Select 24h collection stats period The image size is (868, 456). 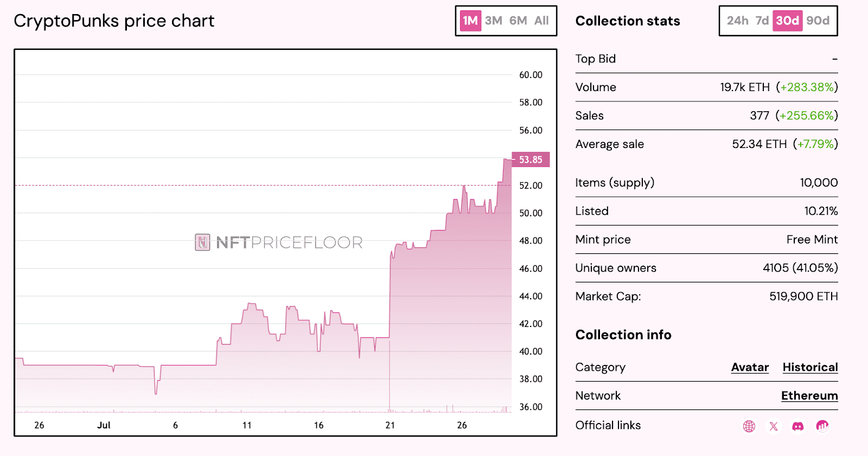pyautogui.click(x=738, y=21)
